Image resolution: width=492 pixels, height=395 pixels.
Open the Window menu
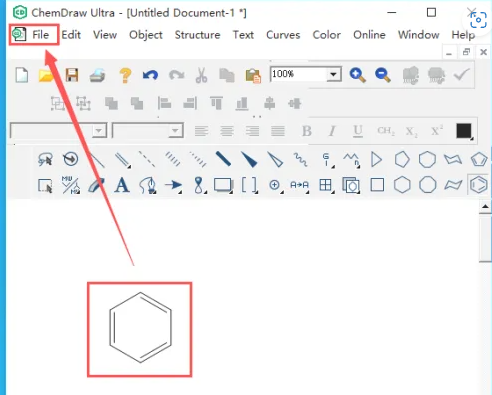pyautogui.click(x=419, y=35)
